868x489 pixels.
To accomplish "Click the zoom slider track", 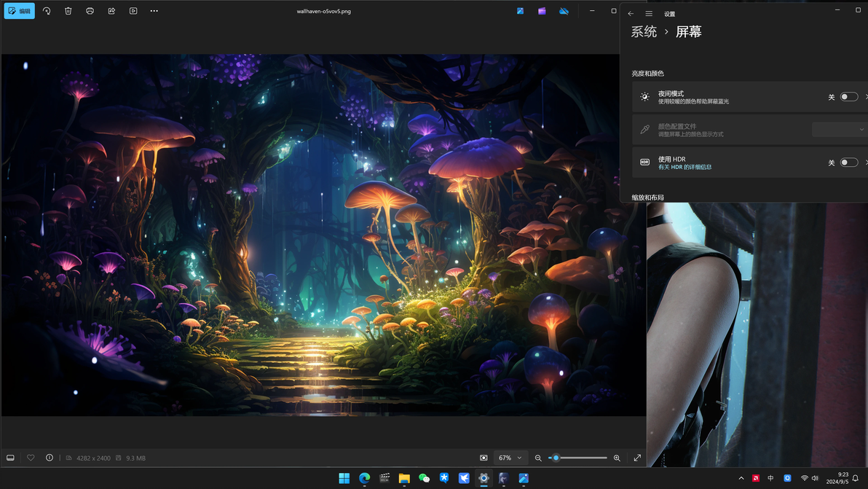I will (583, 458).
